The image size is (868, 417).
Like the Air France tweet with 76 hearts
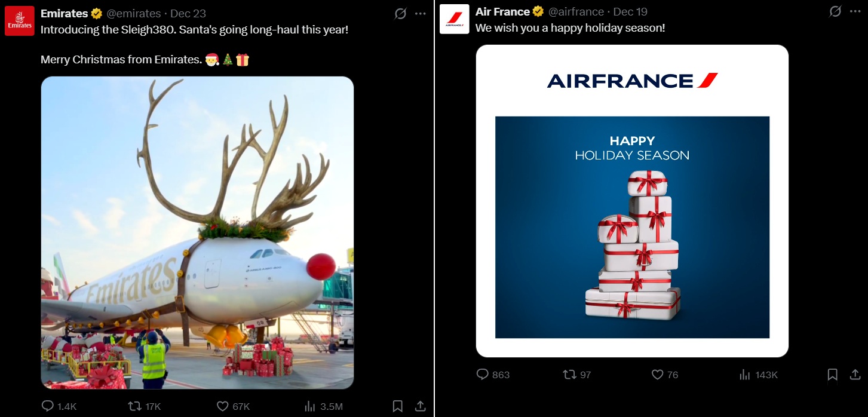pyautogui.click(x=657, y=375)
